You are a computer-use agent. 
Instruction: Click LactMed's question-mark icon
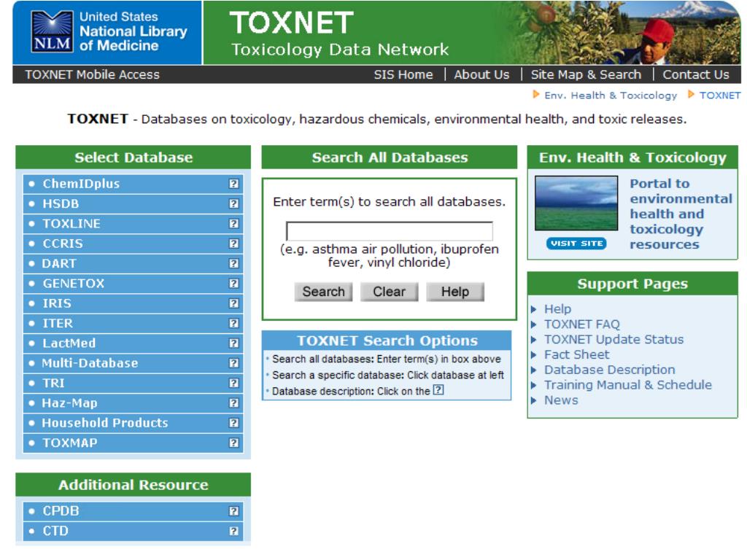(x=233, y=343)
